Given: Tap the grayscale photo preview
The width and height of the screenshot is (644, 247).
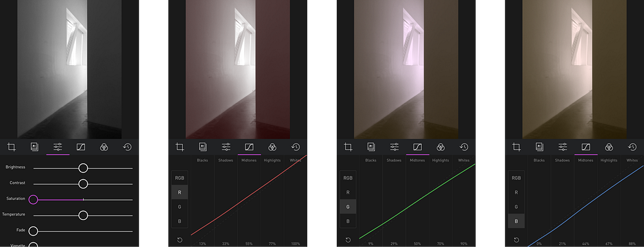Looking at the screenshot, I should click(70, 69).
